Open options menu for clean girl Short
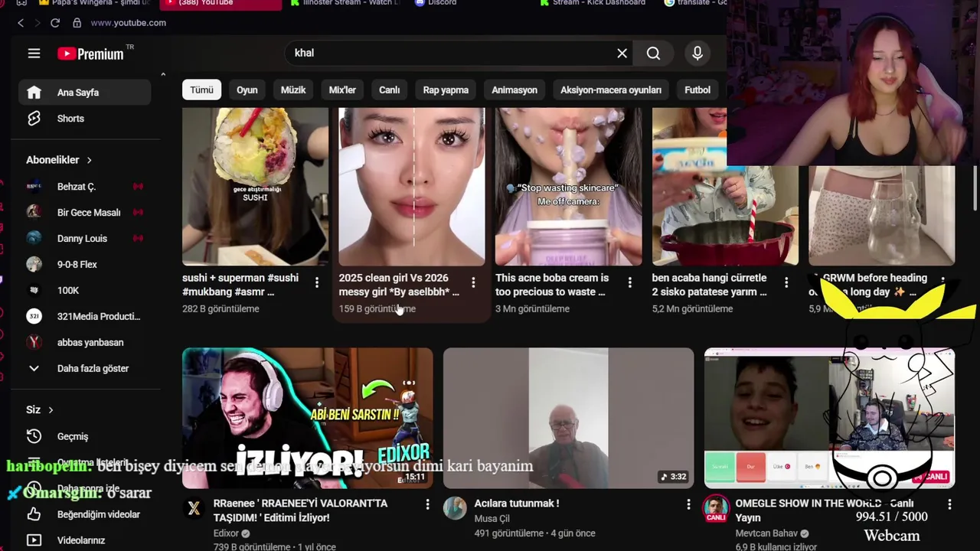Viewport: 980px width, 551px height. tap(473, 283)
